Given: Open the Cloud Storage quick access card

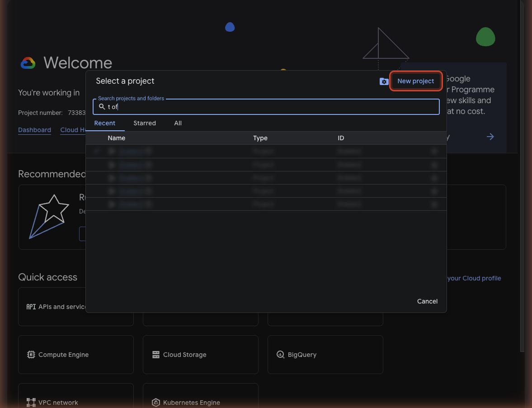Looking at the screenshot, I should [201, 355].
